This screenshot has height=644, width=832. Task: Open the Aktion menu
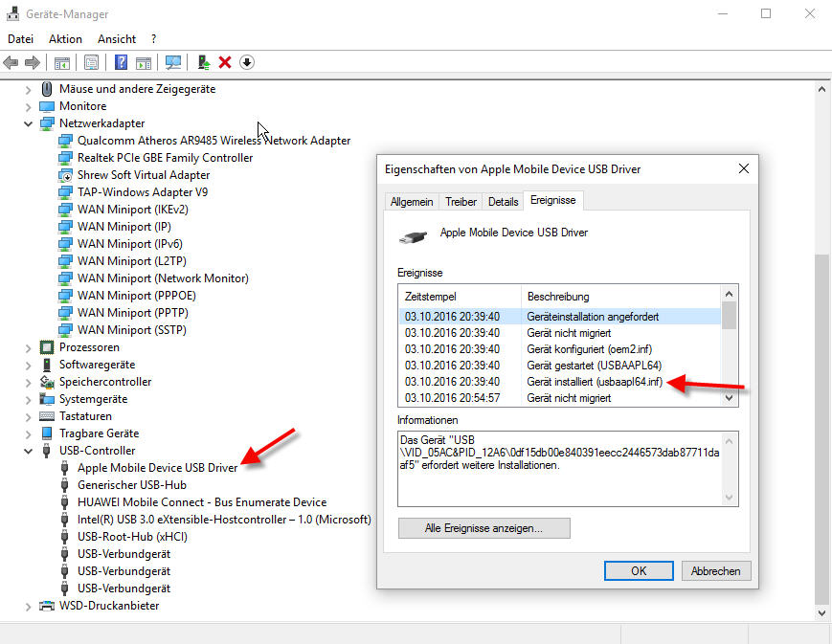coord(65,39)
